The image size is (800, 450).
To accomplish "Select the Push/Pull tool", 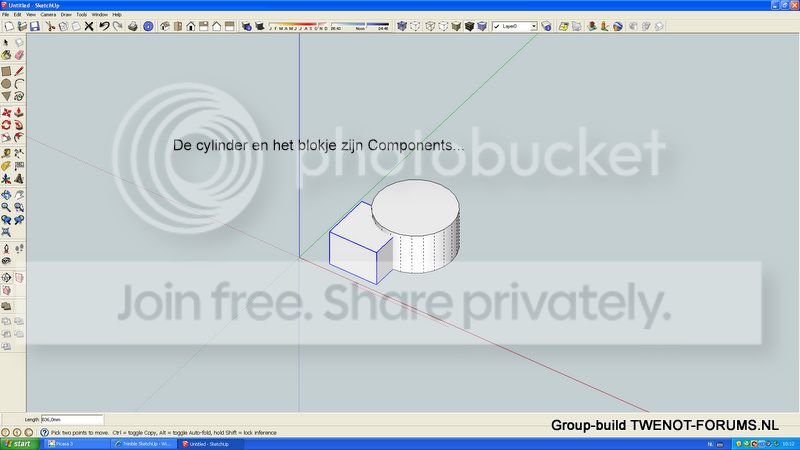I will [x=19, y=112].
